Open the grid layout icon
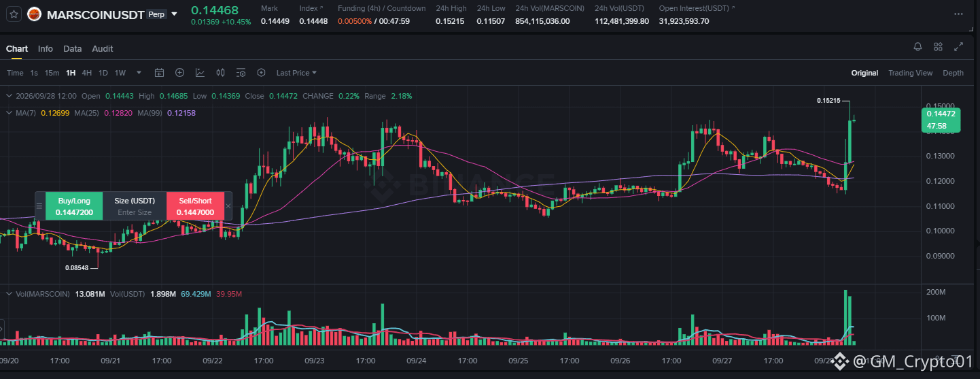Viewport: 980px width, 379px height. pos(938,47)
